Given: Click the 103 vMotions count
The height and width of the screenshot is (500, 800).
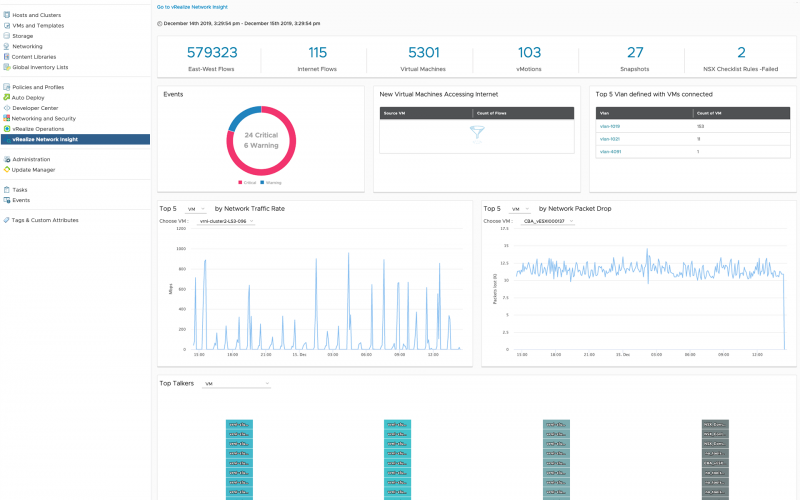Looking at the screenshot, I should pyautogui.click(x=529, y=53).
